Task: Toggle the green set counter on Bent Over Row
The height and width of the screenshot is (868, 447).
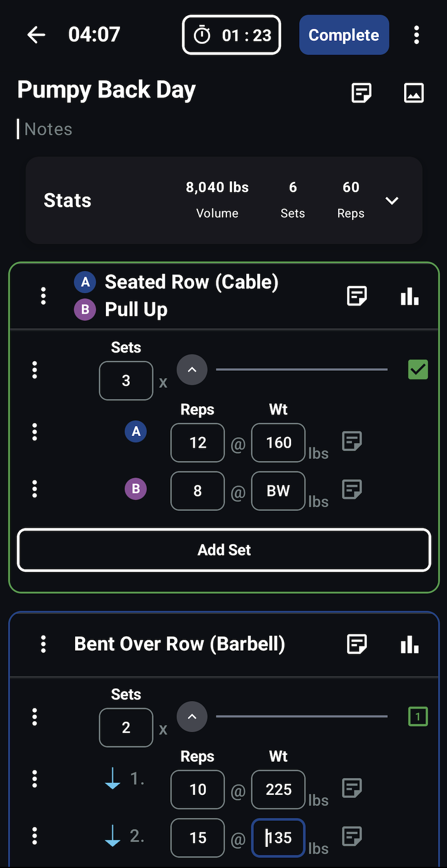Action: (x=418, y=716)
